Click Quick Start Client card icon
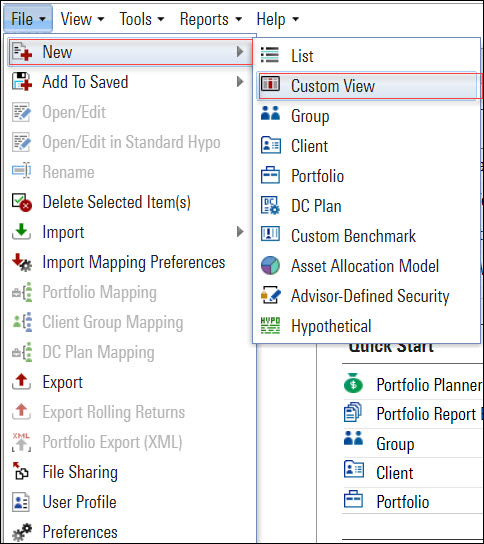This screenshot has width=484, height=544. click(354, 469)
